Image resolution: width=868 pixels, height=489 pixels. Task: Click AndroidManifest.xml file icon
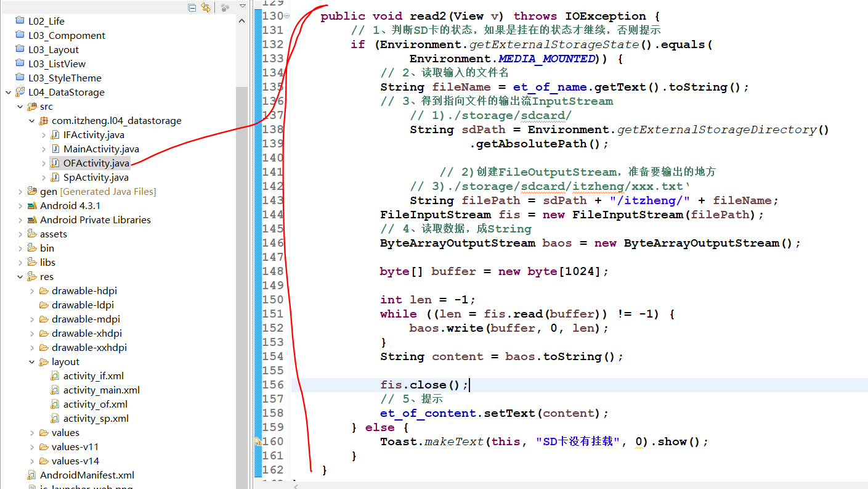click(32, 475)
